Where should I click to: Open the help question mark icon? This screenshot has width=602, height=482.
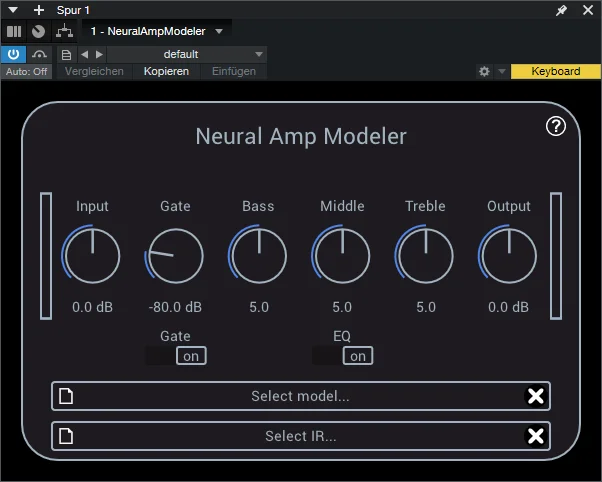pyautogui.click(x=556, y=126)
